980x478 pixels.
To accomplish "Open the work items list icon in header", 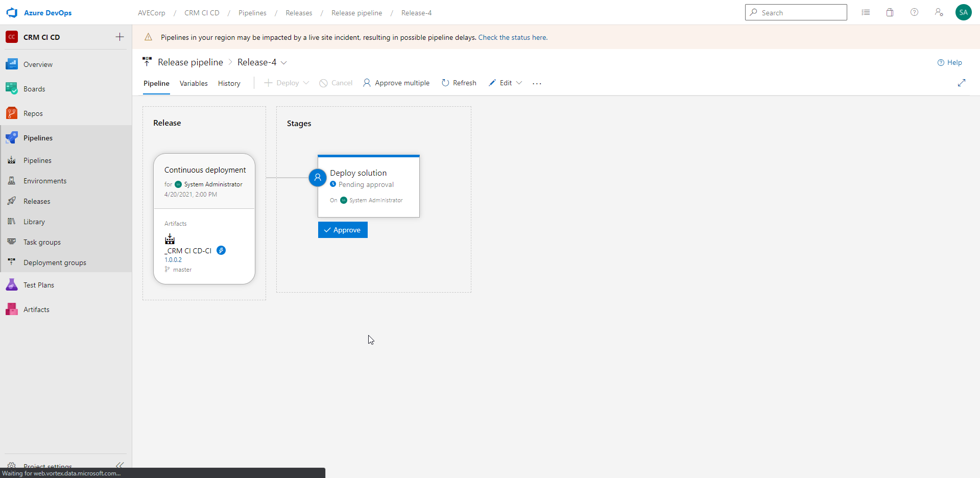I will click(x=866, y=12).
